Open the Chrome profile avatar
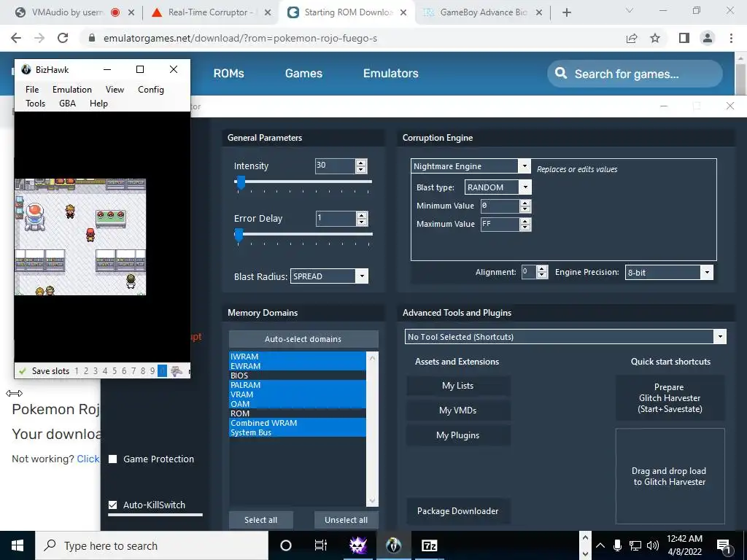Screen dimensions: 747x560 coord(708,38)
